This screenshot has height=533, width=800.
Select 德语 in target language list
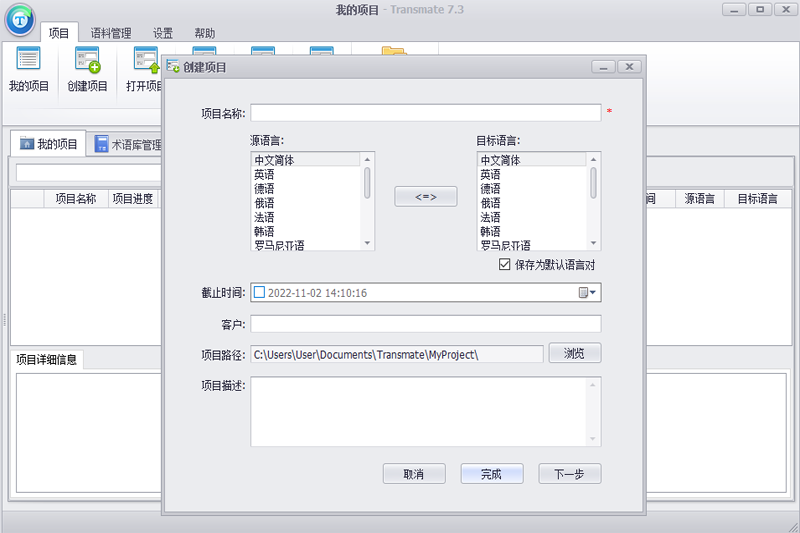pyautogui.click(x=532, y=189)
